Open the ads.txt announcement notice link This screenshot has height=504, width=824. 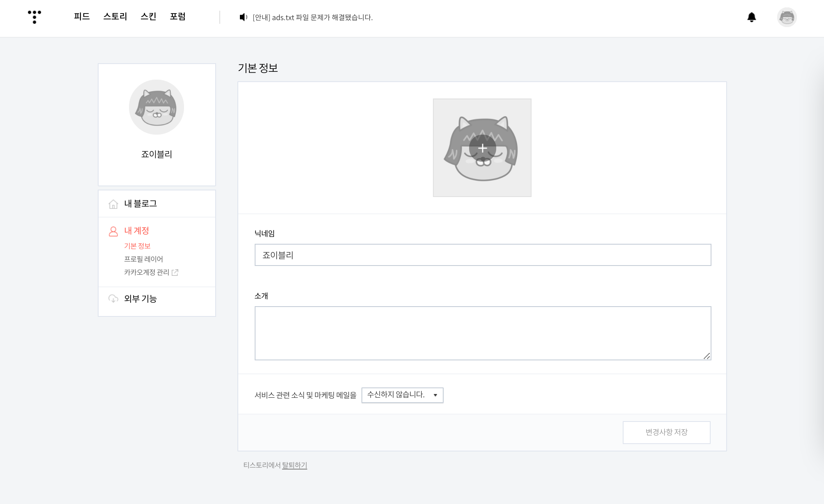(313, 17)
